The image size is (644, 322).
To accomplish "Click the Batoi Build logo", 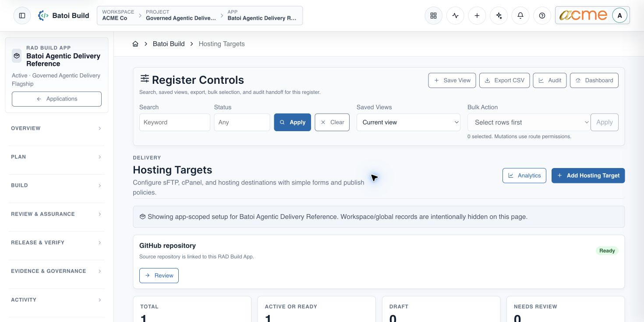I will tap(64, 15).
